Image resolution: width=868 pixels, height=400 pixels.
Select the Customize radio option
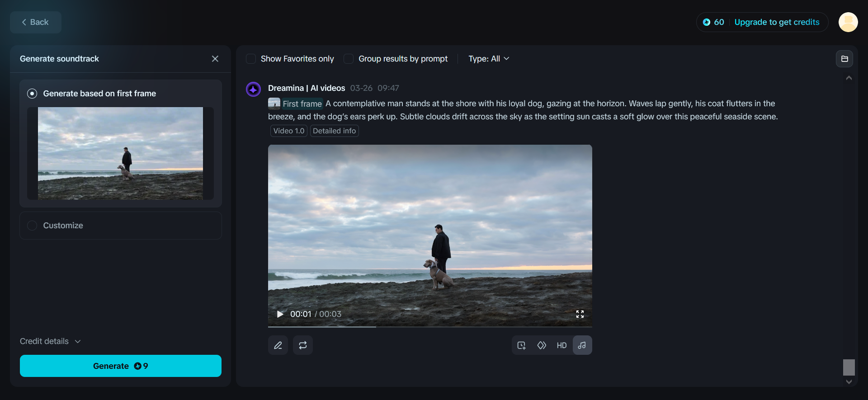(32, 226)
